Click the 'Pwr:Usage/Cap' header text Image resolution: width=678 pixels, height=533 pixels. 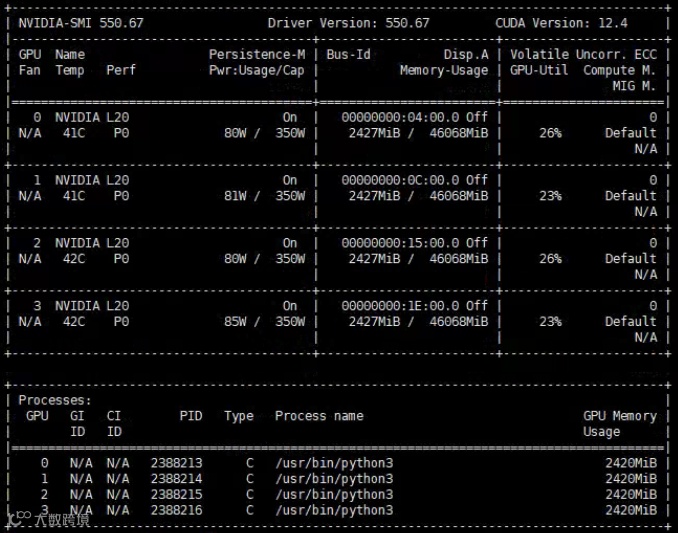(257, 70)
